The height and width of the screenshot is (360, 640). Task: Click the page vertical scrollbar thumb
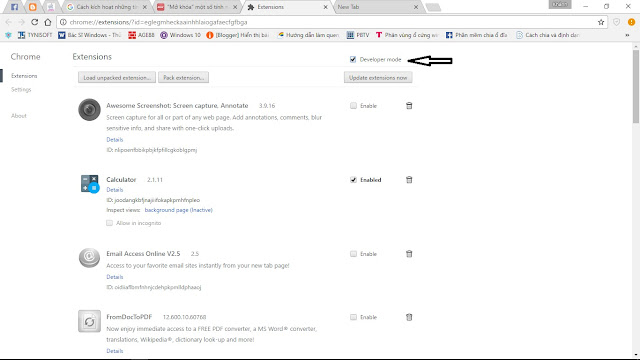pyautogui.click(x=636, y=86)
